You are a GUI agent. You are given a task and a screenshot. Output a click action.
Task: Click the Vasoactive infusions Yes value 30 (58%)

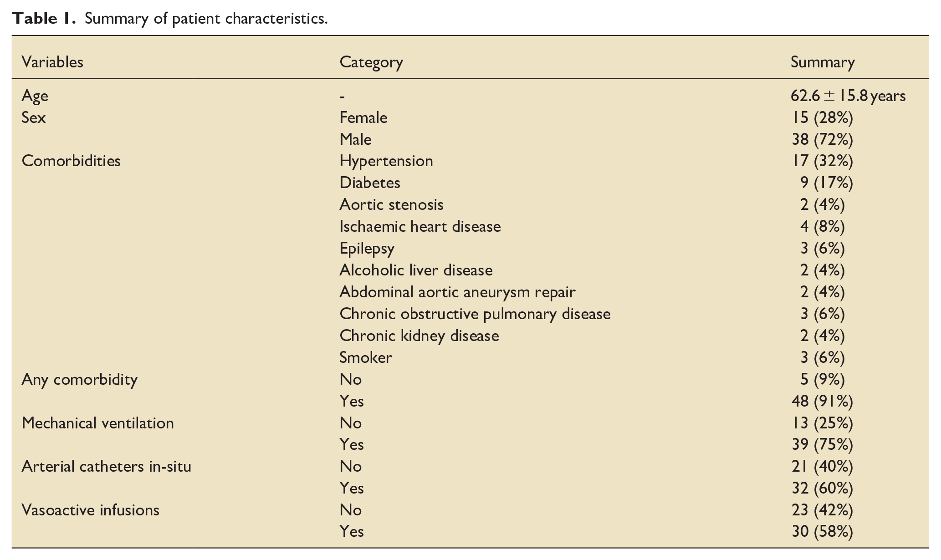click(x=822, y=532)
